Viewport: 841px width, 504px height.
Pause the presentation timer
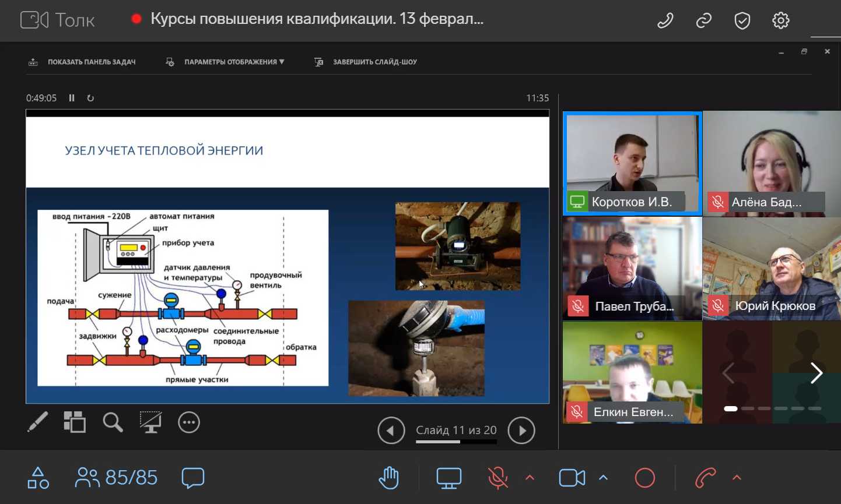(72, 98)
